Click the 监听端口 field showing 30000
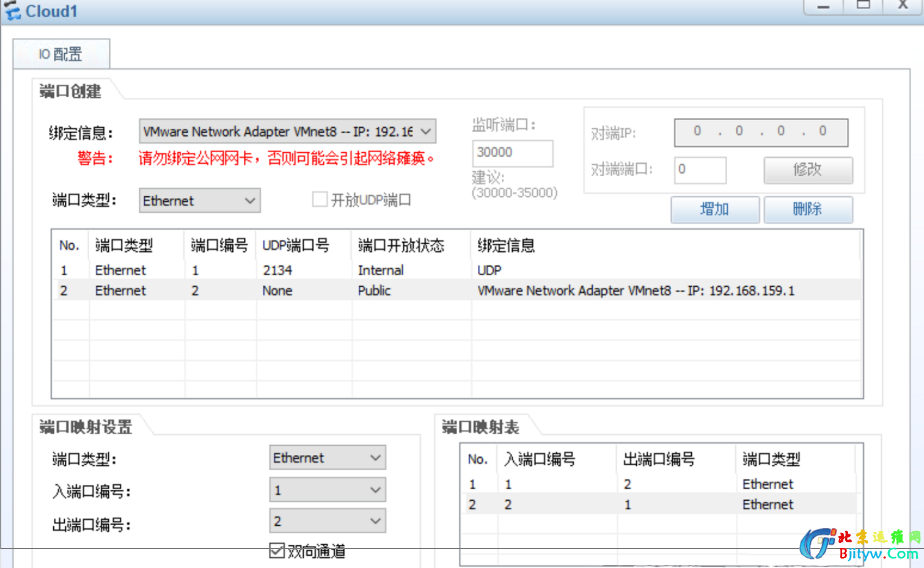The width and height of the screenshot is (924, 568). pyautogui.click(x=512, y=153)
